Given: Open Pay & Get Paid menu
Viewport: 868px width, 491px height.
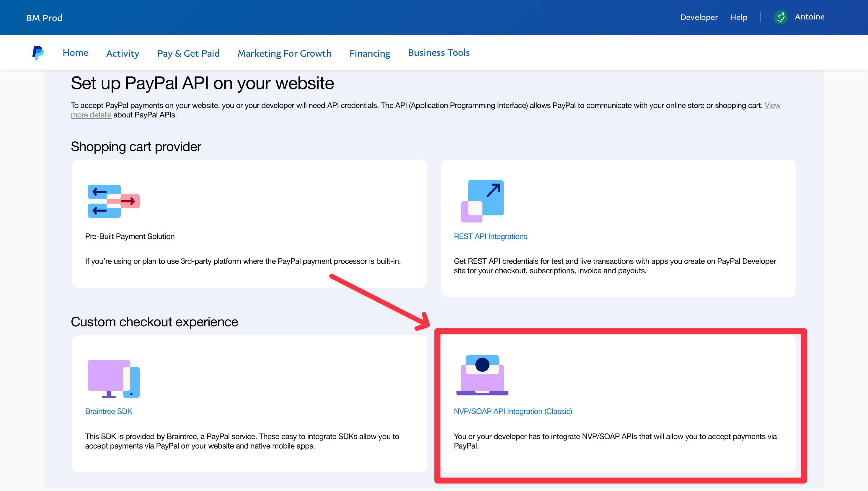Looking at the screenshot, I should click(x=188, y=53).
